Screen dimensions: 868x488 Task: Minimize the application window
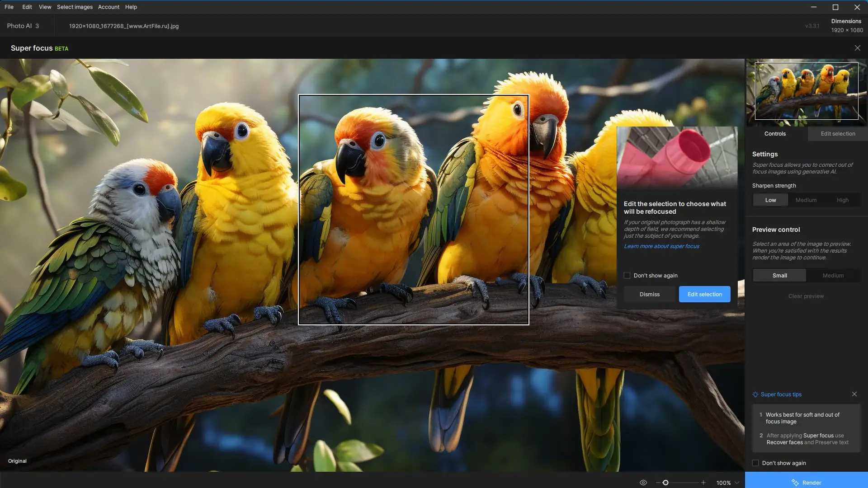click(814, 7)
